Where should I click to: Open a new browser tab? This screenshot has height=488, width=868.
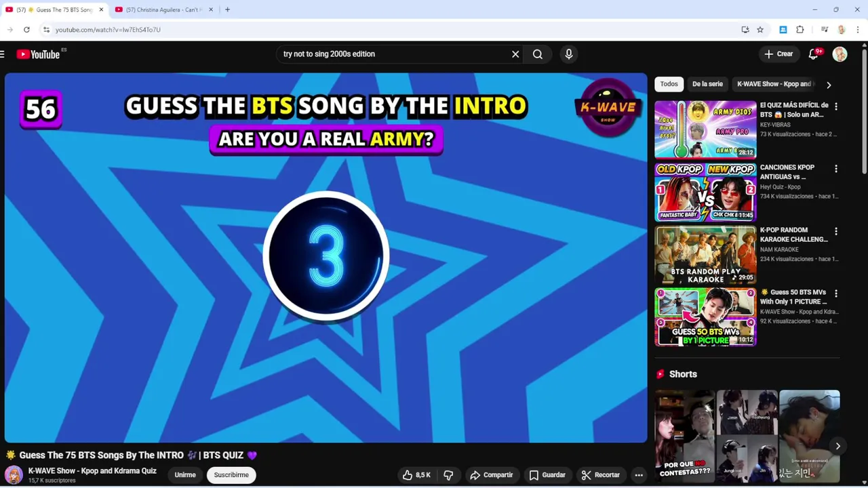click(x=227, y=9)
